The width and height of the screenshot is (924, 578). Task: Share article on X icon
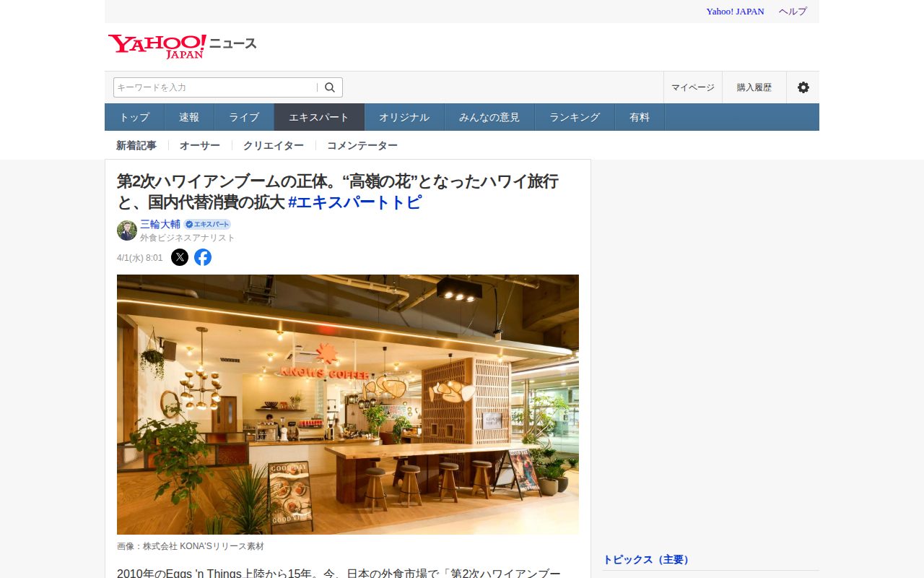[180, 257]
